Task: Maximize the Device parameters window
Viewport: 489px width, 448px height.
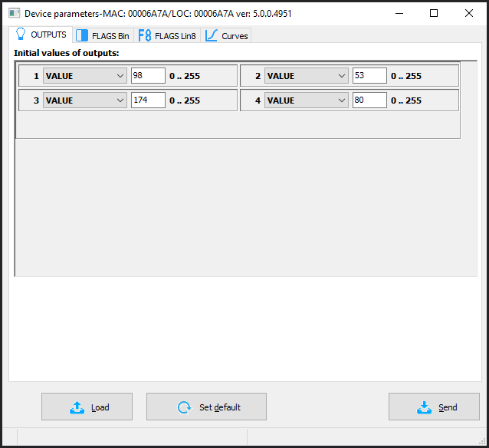Action: [x=434, y=13]
